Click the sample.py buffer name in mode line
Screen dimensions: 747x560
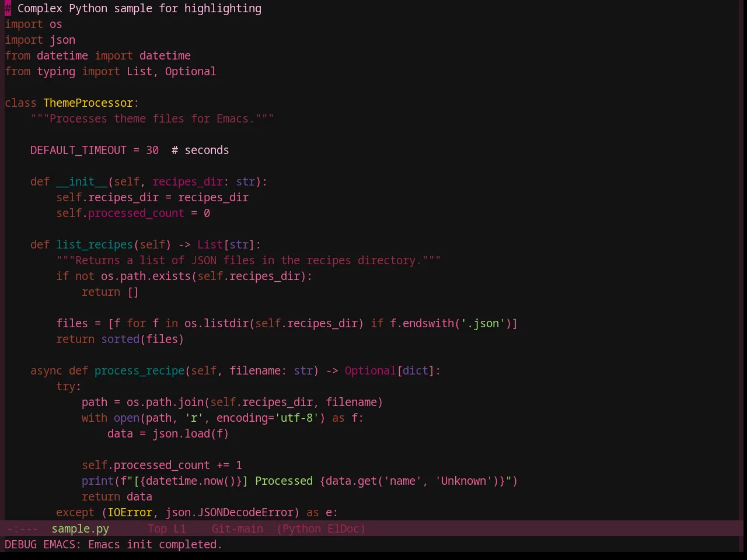tap(80, 528)
